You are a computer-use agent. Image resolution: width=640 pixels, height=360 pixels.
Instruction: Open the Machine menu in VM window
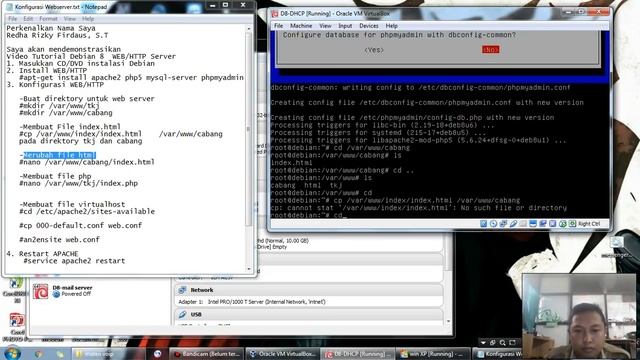coord(301,26)
